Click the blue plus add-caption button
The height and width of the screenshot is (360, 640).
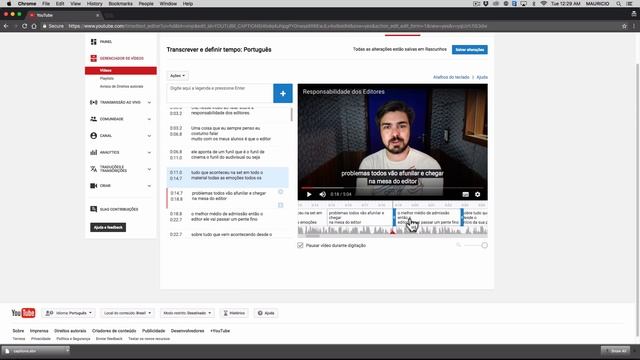click(x=282, y=93)
